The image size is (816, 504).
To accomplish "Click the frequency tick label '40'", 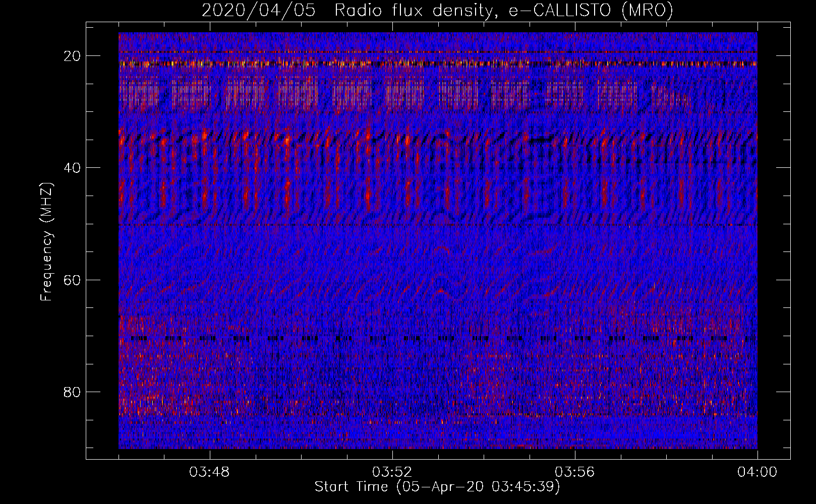I will tap(73, 167).
